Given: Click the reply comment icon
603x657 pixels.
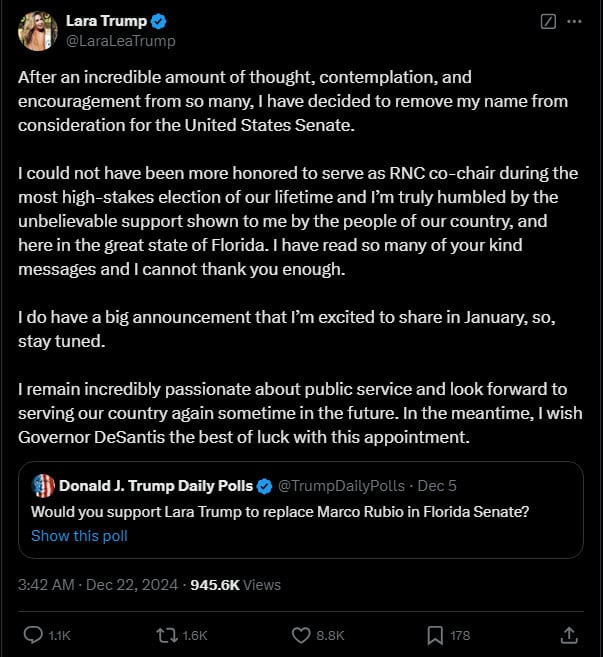Looking at the screenshot, I should [x=33, y=634].
